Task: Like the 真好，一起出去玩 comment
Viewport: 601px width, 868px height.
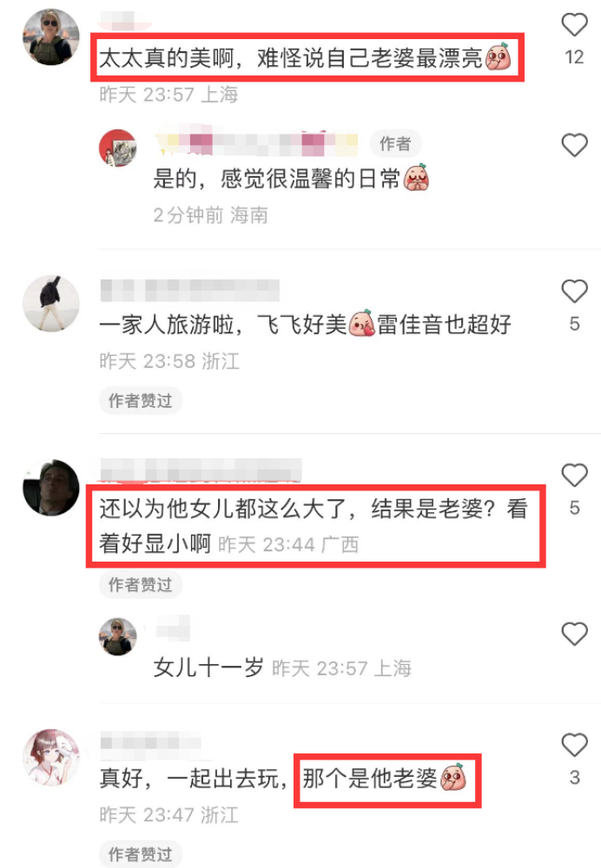Action: (x=574, y=745)
